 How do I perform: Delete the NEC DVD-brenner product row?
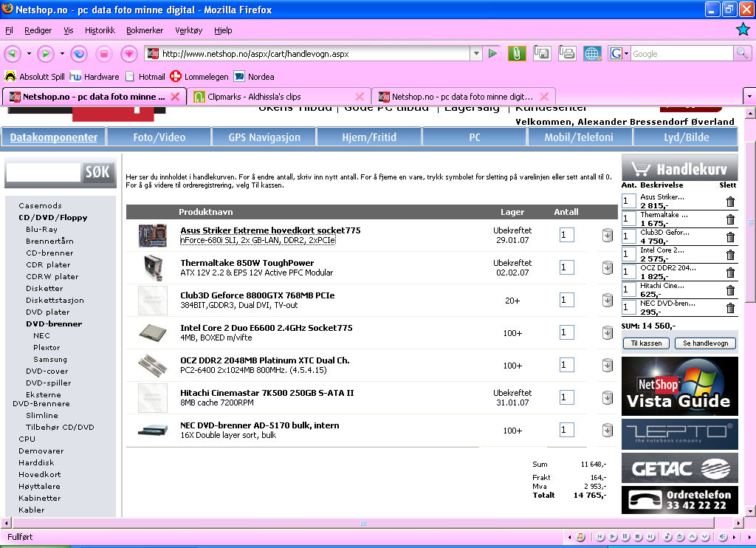coord(608,430)
